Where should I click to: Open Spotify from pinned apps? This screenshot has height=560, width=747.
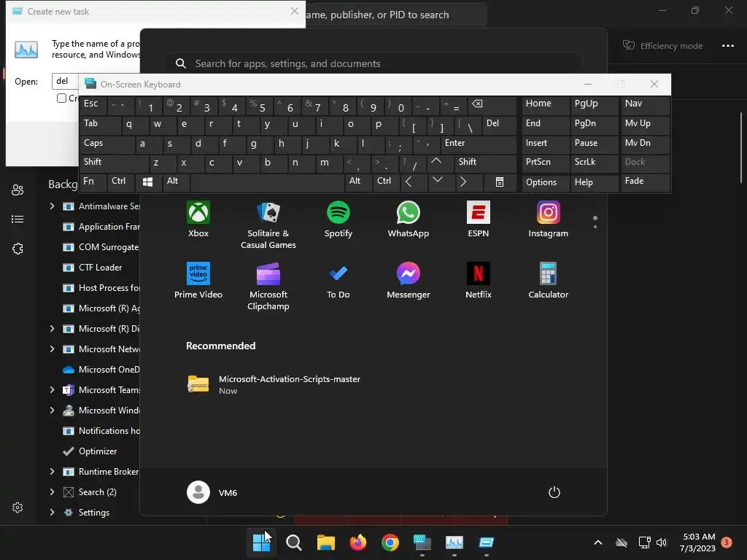[x=338, y=219]
